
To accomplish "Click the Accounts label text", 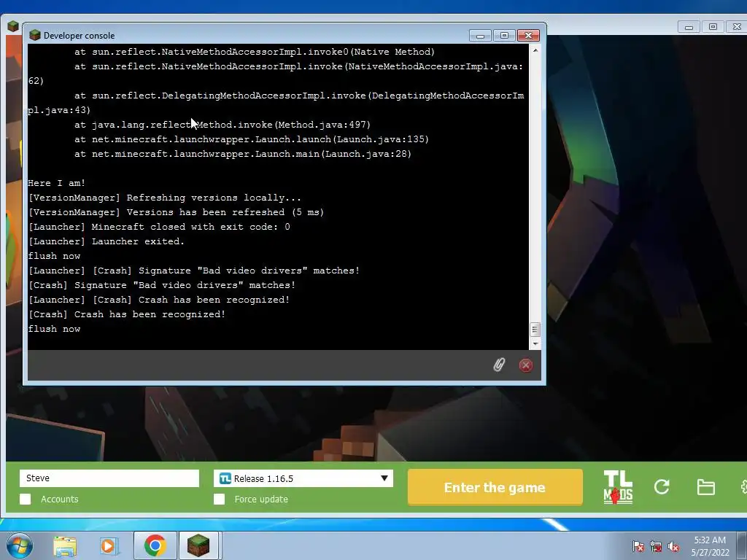I will (60, 499).
